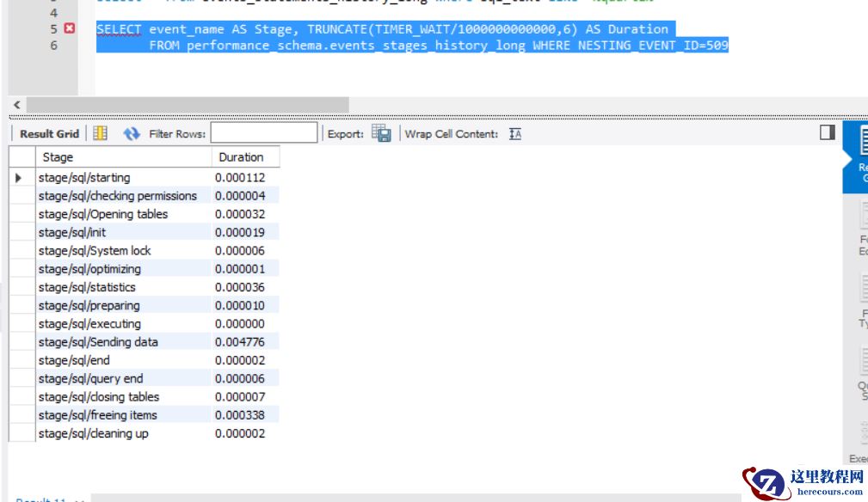Toggle the Wrap Cell Content icon
The image size is (868, 502).
(514, 134)
